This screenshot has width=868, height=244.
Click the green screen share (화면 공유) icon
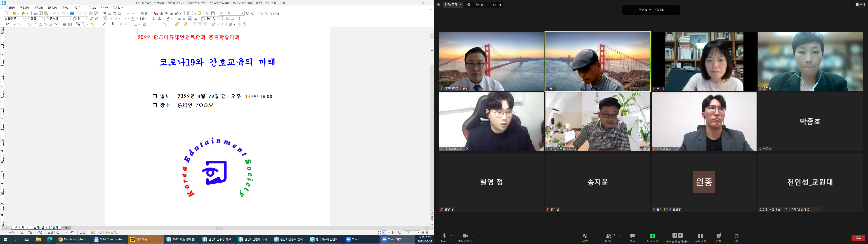(652, 236)
